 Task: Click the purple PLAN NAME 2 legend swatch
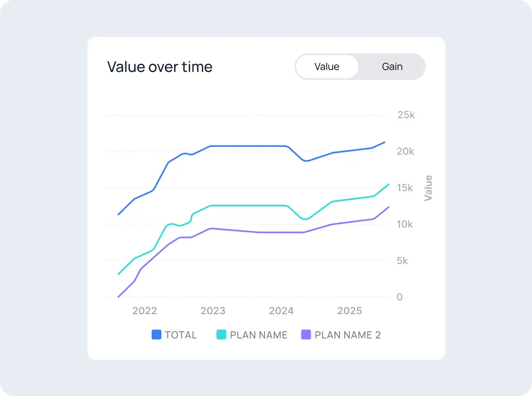(x=305, y=335)
